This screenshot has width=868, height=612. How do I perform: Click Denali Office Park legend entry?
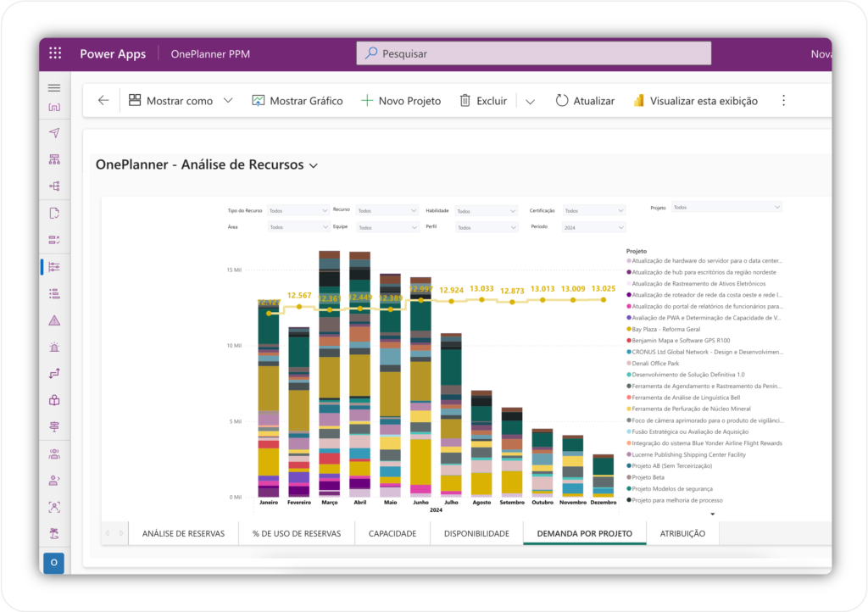click(x=653, y=364)
